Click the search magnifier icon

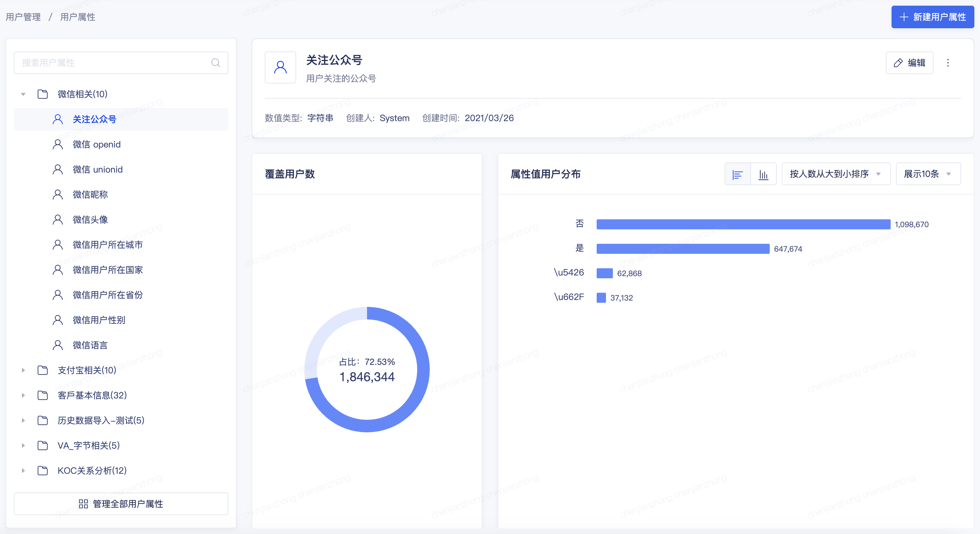point(216,63)
